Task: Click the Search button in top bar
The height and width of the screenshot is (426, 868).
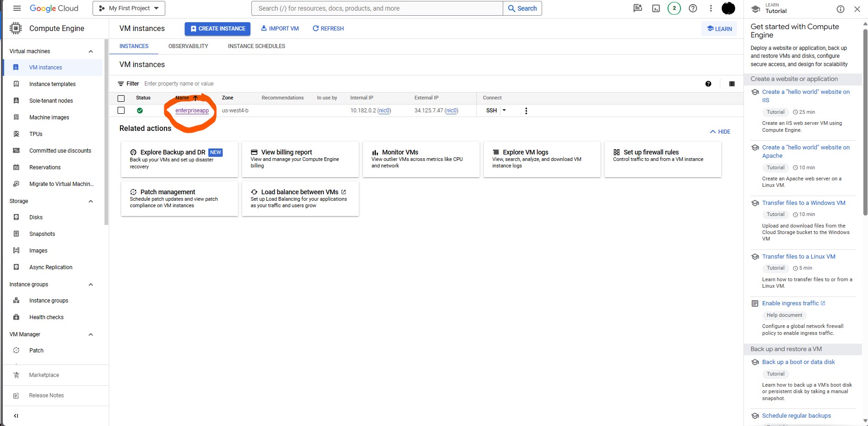Action: (x=522, y=8)
